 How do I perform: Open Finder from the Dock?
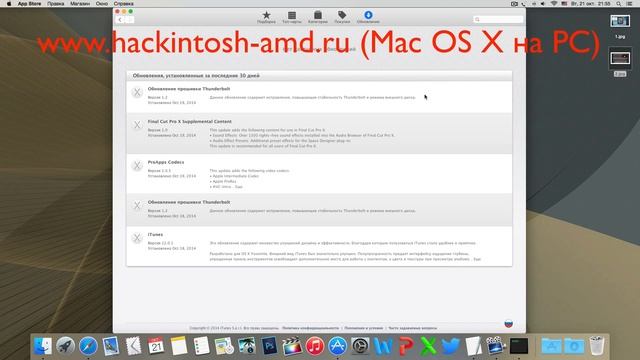tap(43, 346)
